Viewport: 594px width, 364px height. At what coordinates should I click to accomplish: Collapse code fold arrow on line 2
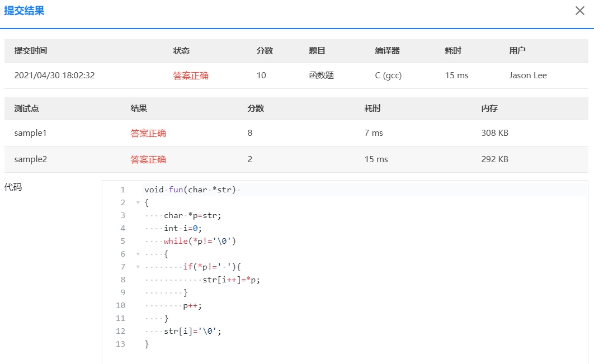pyautogui.click(x=138, y=202)
